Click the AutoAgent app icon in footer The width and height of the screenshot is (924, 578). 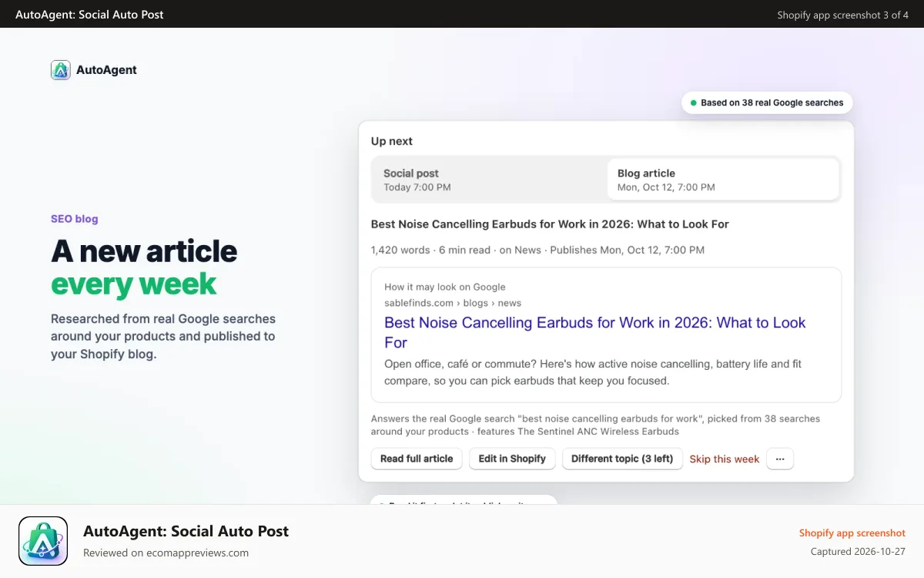pos(43,541)
